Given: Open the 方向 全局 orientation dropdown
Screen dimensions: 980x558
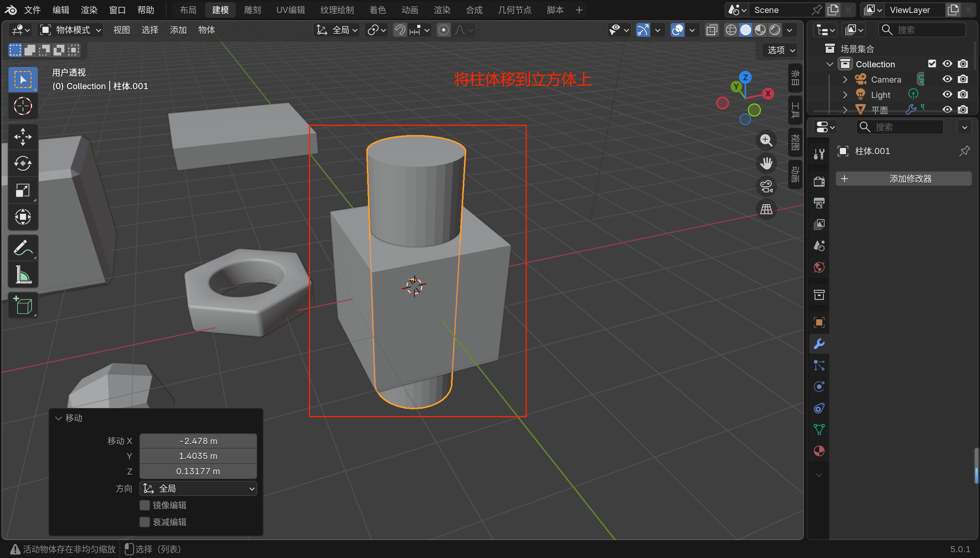Looking at the screenshot, I should (198, 489).
